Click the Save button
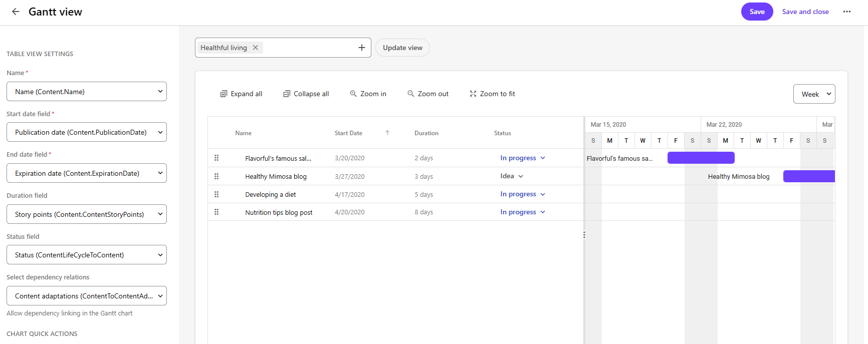Screen dimensions: 868x344 pyautogui.click(x=757, y=12)
